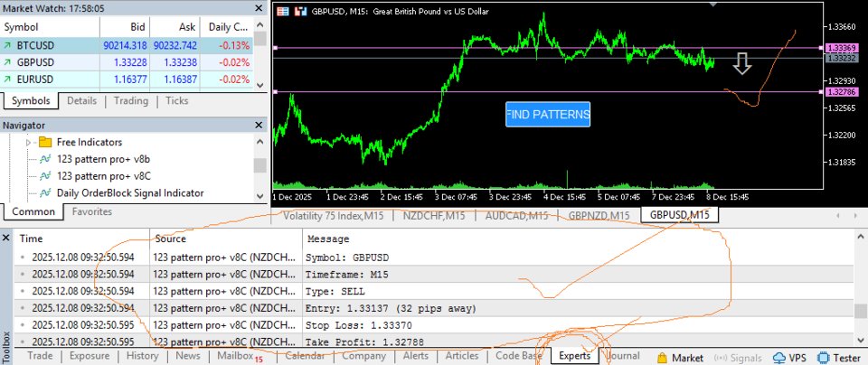Open the Ticks tab in Market Watch
The image size is (868, 365).
tap(176, 100)
